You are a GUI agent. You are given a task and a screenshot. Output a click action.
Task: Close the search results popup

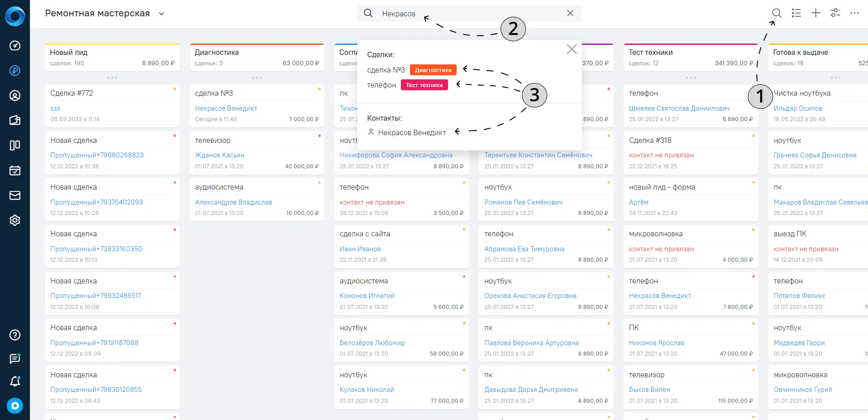coord(571,49)
